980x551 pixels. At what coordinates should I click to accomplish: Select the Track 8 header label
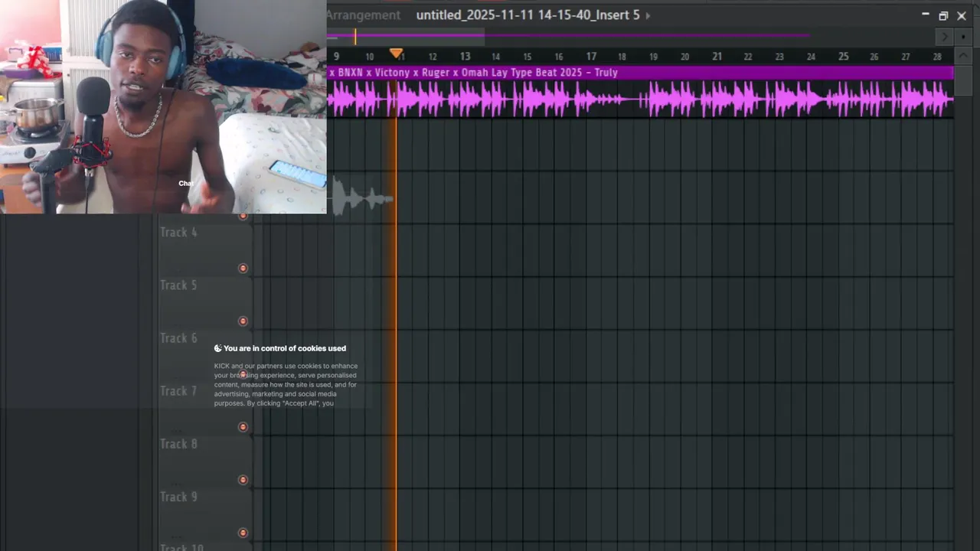pyautogui.click(x=178, y=443)
